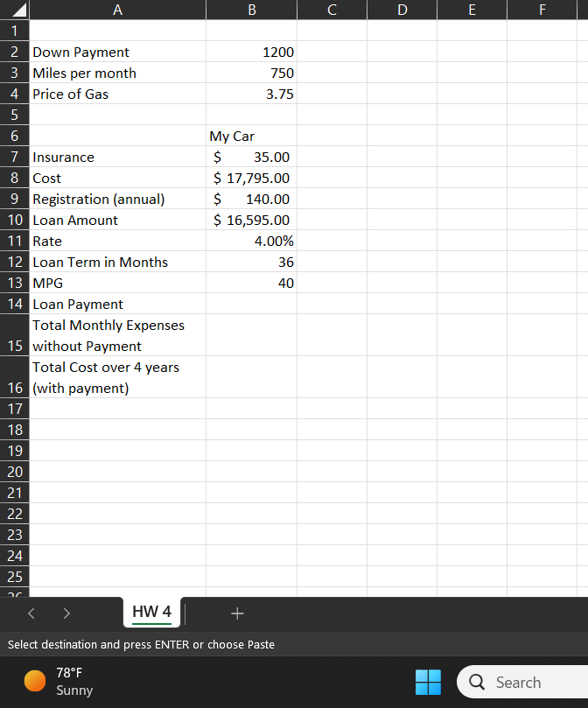Viewport: 588px width, 708px height.
Task: Select the $16,595.00 loan amount cell
Action: point(251,220)
